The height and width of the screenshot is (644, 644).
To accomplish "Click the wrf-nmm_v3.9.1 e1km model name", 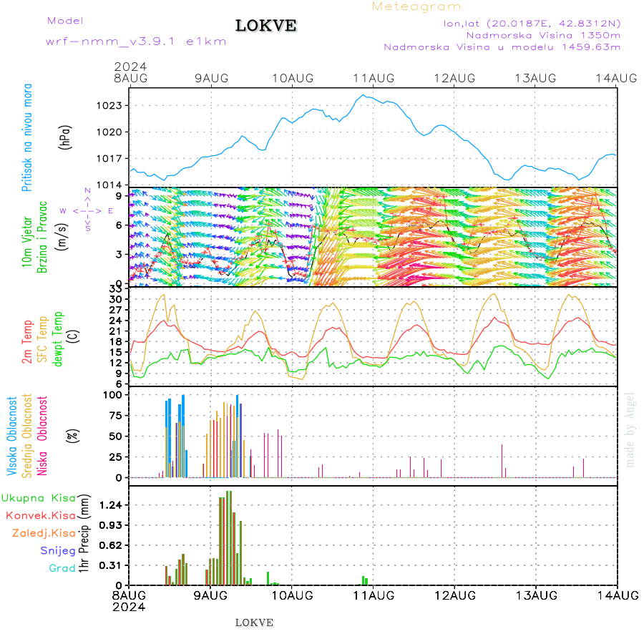I will tap(136, 42).
